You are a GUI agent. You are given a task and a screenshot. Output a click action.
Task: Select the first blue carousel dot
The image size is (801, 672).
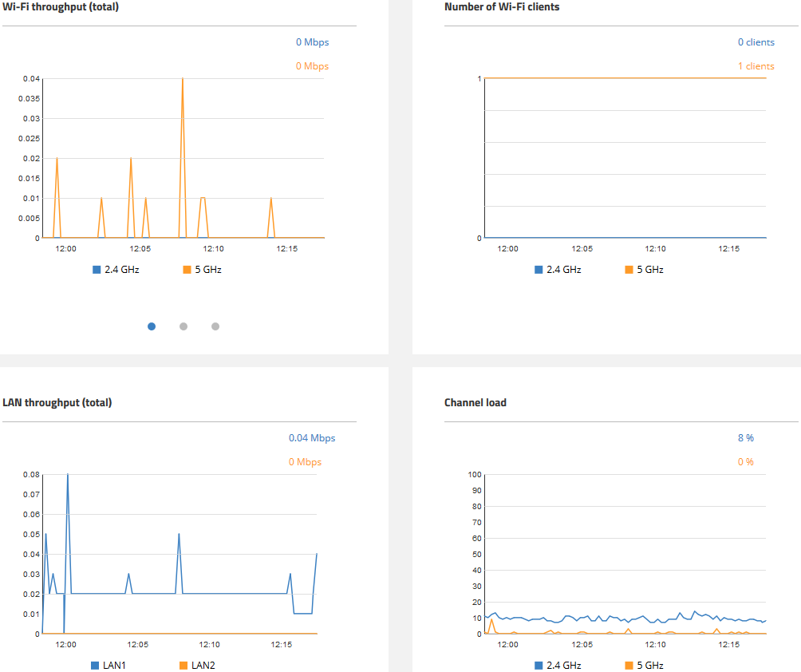152,326
